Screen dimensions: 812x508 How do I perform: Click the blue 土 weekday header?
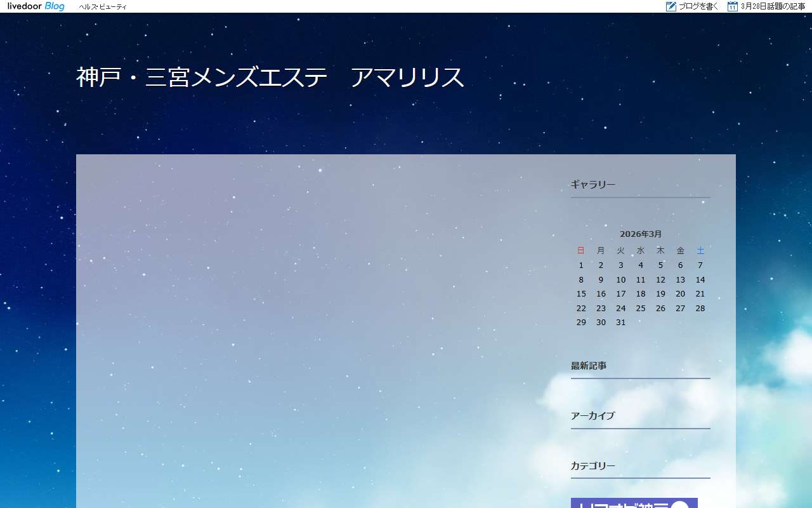tap(700, 251)
